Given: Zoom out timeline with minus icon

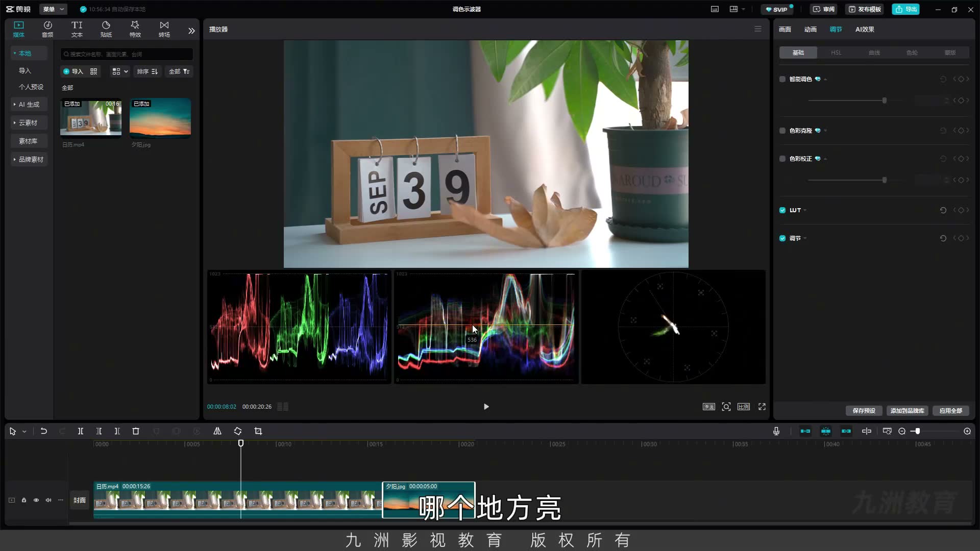Looking at the screenshot, I should (902, 431).
